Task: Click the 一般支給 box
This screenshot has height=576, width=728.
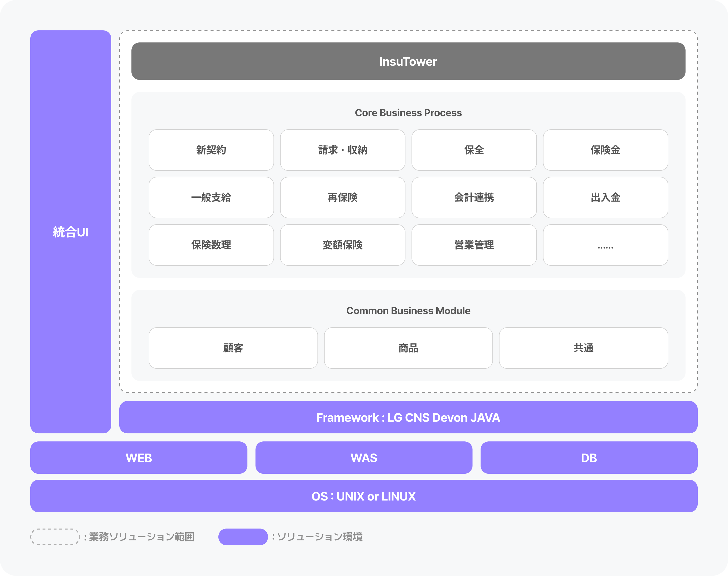Action: 211,198
